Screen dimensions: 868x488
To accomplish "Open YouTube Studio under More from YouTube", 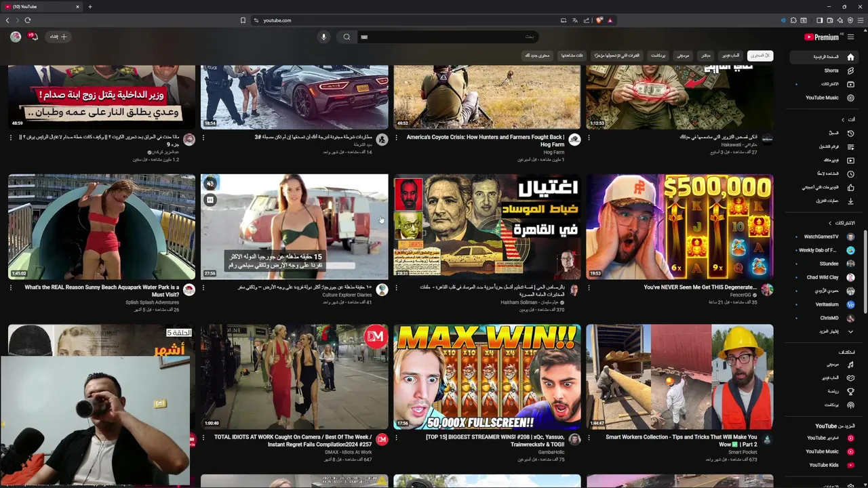I will pos(825,438).
